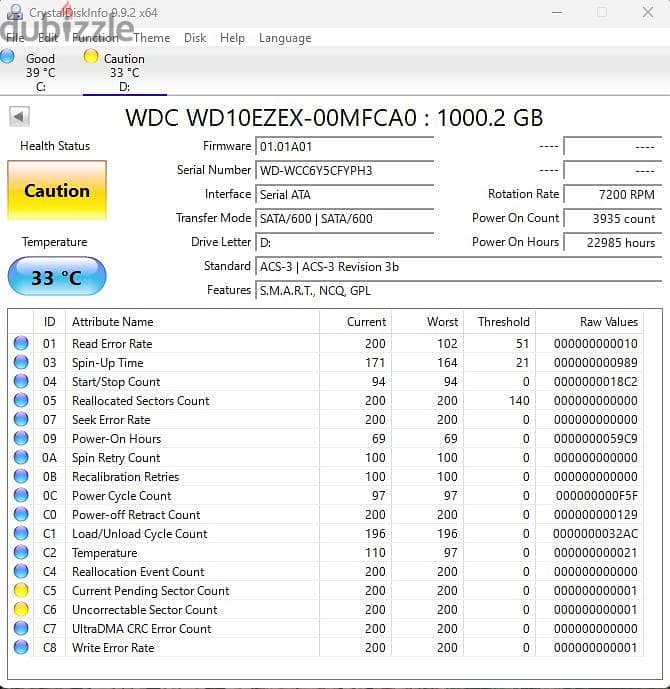Click the Worst column header

427,322
